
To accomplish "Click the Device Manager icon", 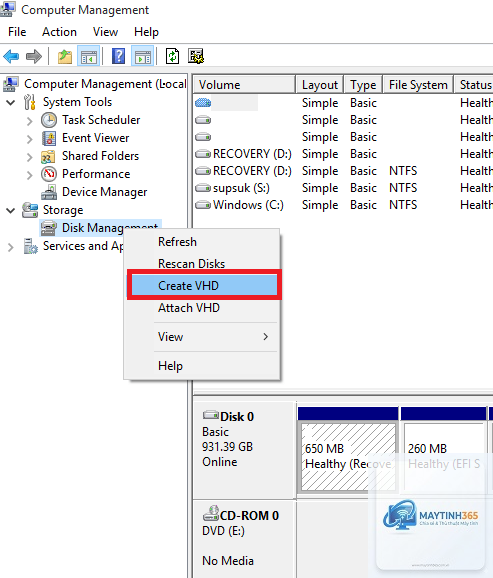I will (x=49, y=192).
